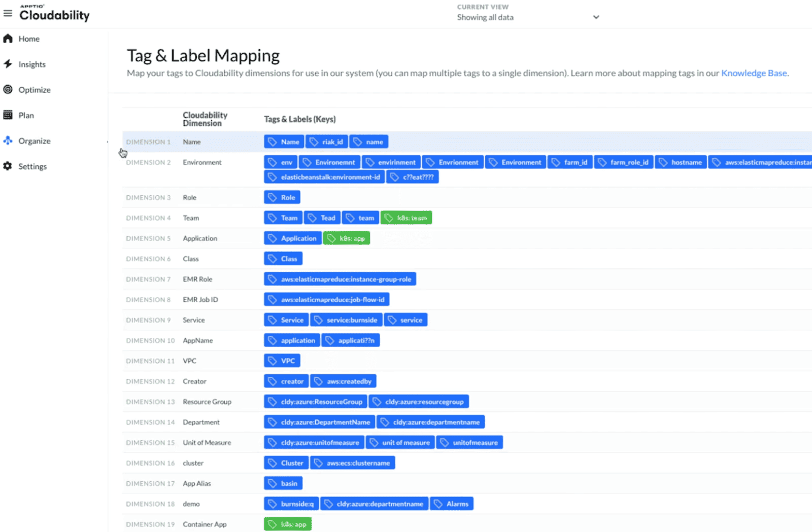Screen dimensions: 812x532
Task: Click the unit of measure tag
Action: [x=400, y=442]
